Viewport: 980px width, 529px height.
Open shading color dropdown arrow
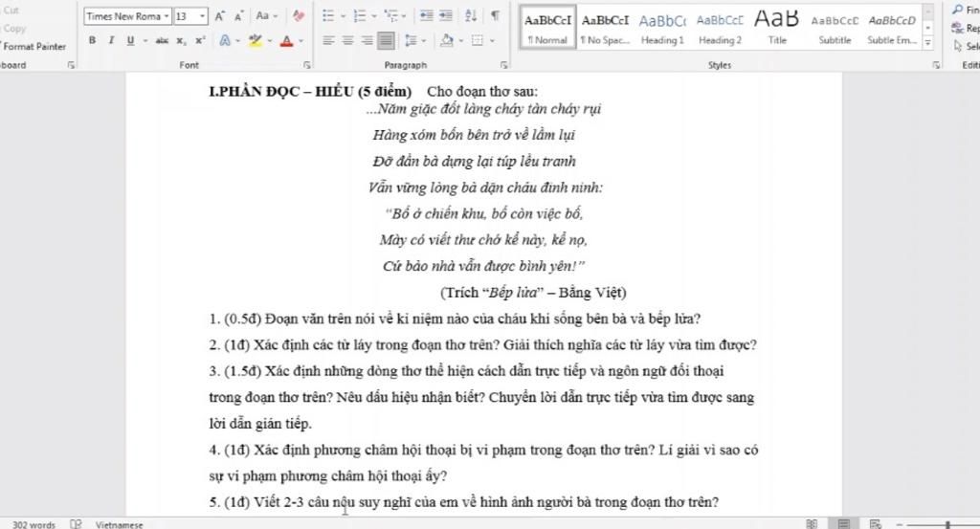[460, 40]
